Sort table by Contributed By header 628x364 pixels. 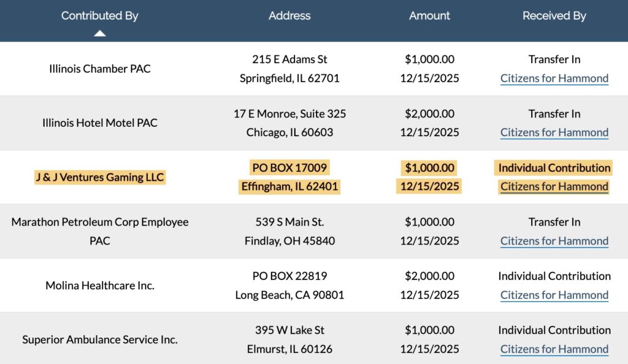[x=100, y=16]
